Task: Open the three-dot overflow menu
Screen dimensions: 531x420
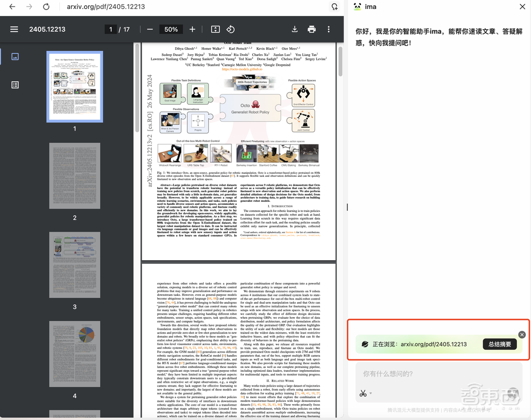Action: [x=329, y=29]
